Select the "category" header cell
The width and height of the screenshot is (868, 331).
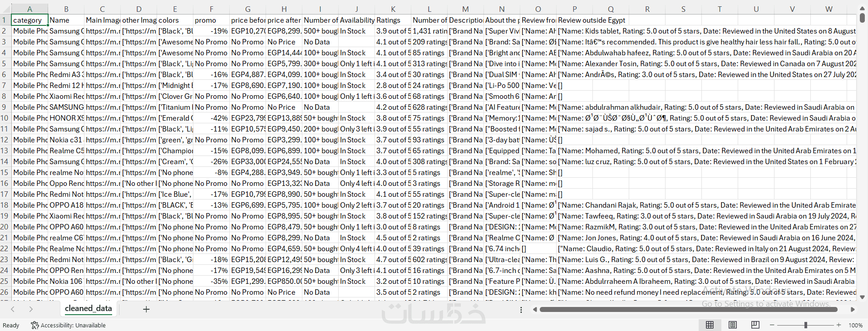pos(30,20)
